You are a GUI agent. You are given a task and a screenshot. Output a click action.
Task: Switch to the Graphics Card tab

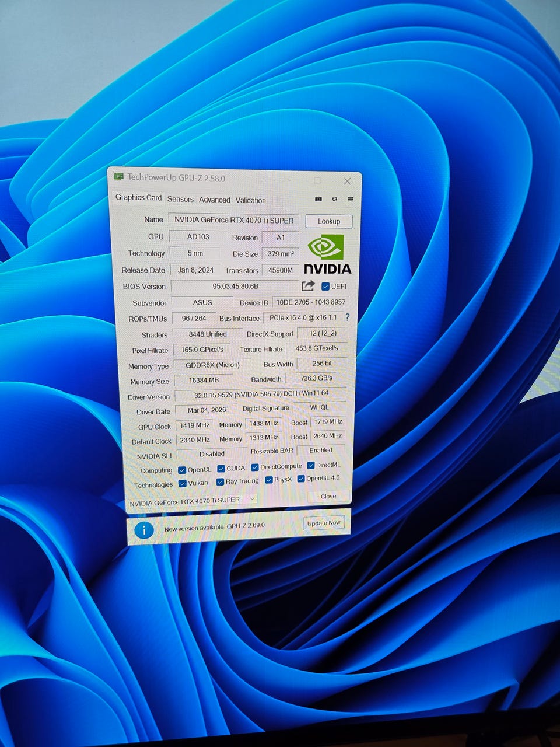point(138,197)
